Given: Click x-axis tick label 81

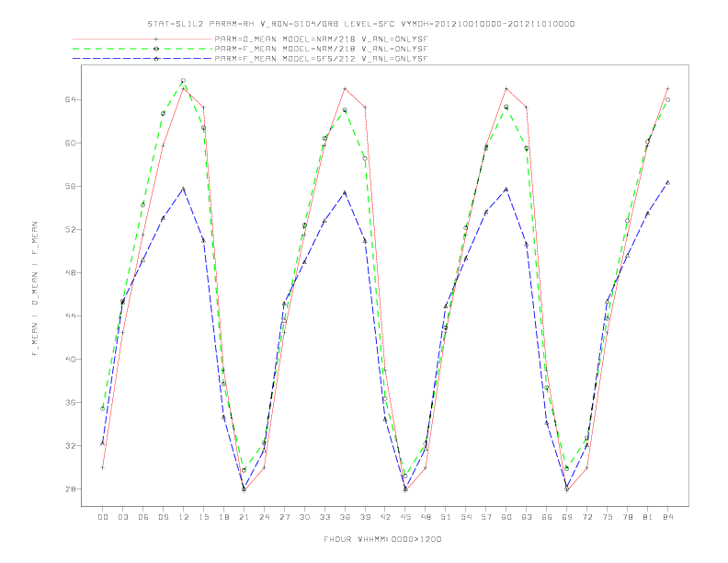Looking at the screenshot, I should pos(648,517).
